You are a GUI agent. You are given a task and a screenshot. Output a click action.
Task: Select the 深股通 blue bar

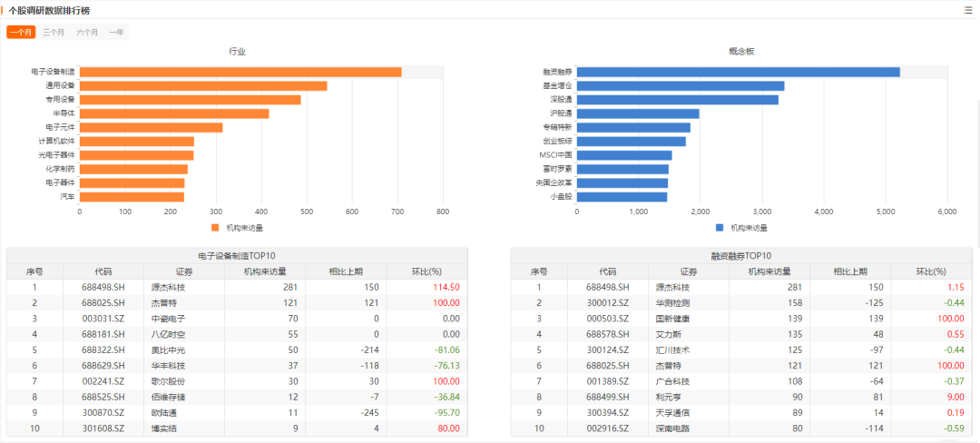coord(678,99)
